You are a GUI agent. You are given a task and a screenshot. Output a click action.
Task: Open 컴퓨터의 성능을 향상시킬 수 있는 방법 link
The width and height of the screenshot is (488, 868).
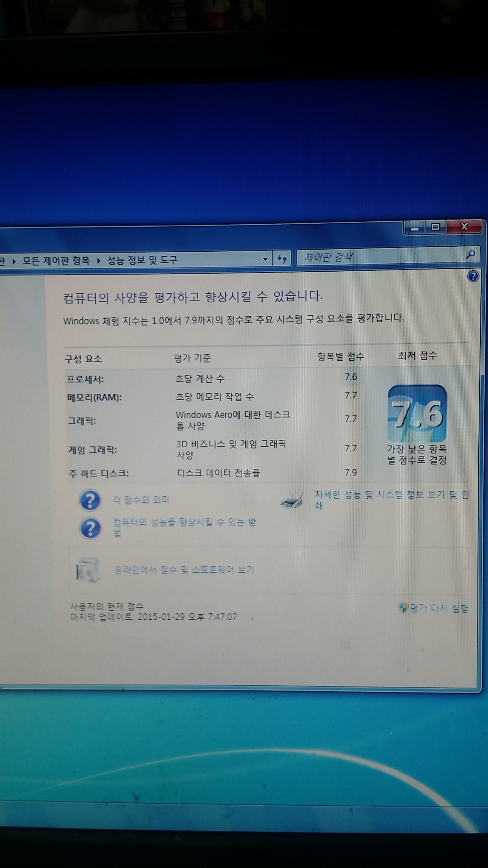pos(184,527)
